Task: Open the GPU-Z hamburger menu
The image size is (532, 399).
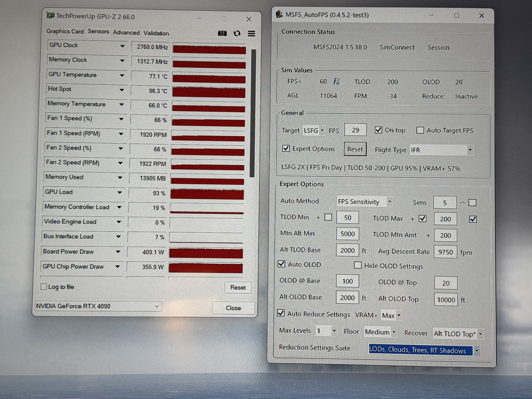Action: pyautogui.click(x=251, y=33)
